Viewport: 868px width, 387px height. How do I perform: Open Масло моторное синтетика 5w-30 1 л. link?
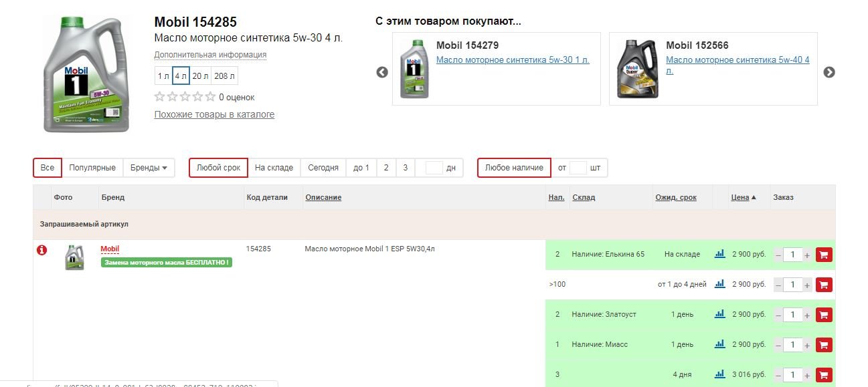click(x=513, y=60)
